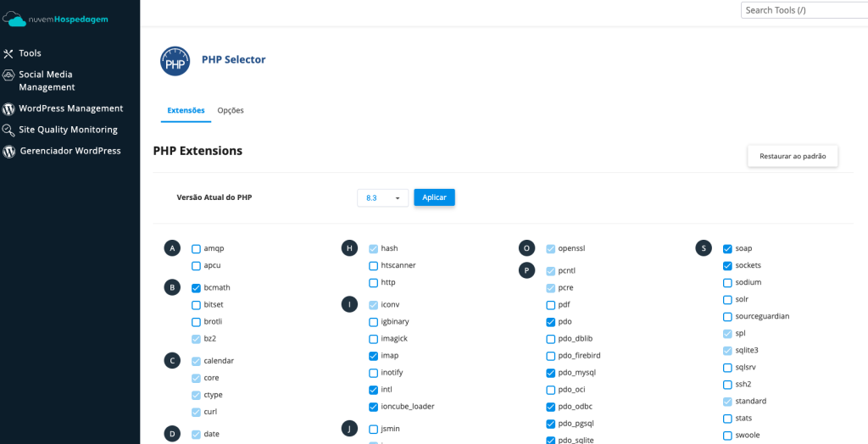Open WordPress Management from the sidebar

coord(71,108)
